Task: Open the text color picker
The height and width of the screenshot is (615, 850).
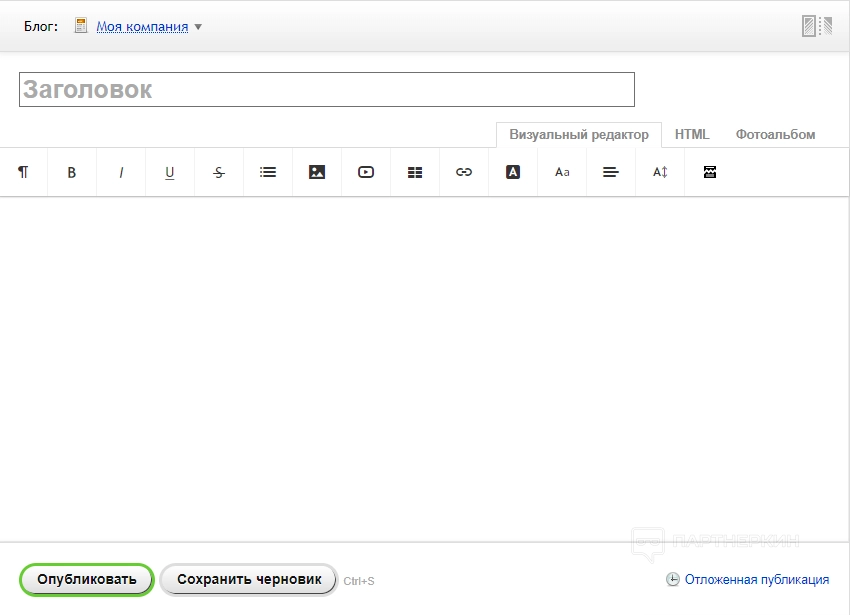Action: (513, 172)
